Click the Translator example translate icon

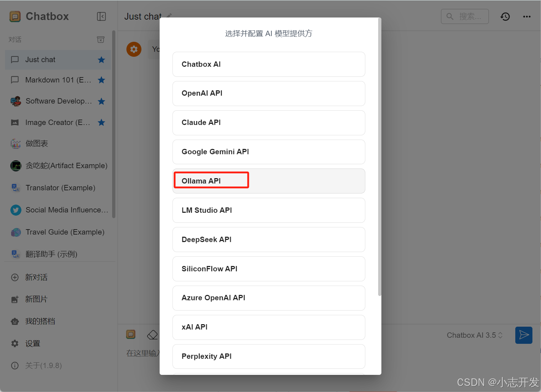16,188
